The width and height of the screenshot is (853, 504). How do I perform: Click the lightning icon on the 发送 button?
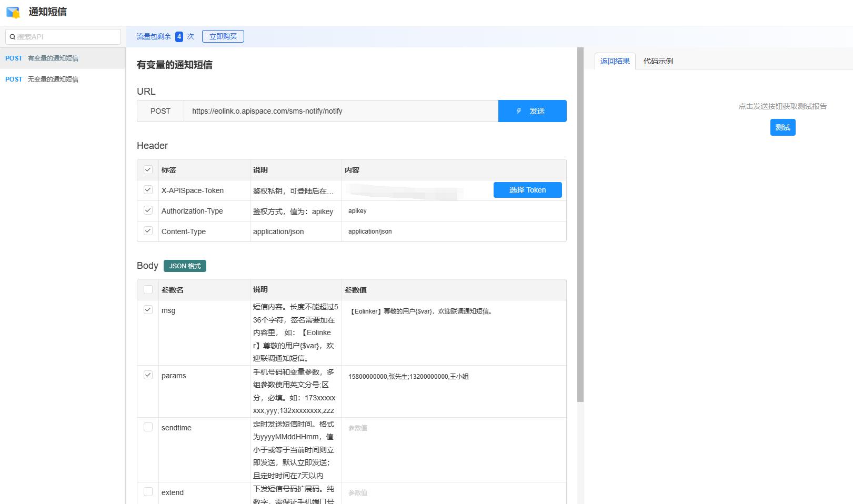tap(519, 110)
